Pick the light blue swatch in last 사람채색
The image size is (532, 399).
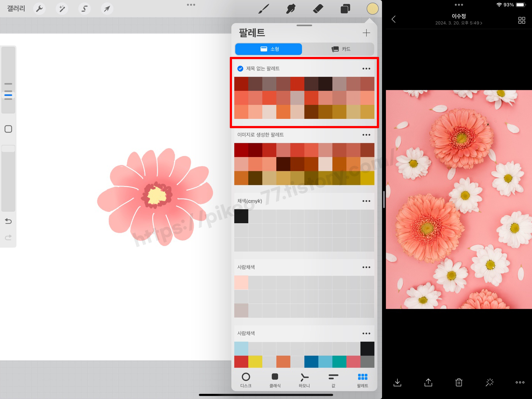(241, 348)
